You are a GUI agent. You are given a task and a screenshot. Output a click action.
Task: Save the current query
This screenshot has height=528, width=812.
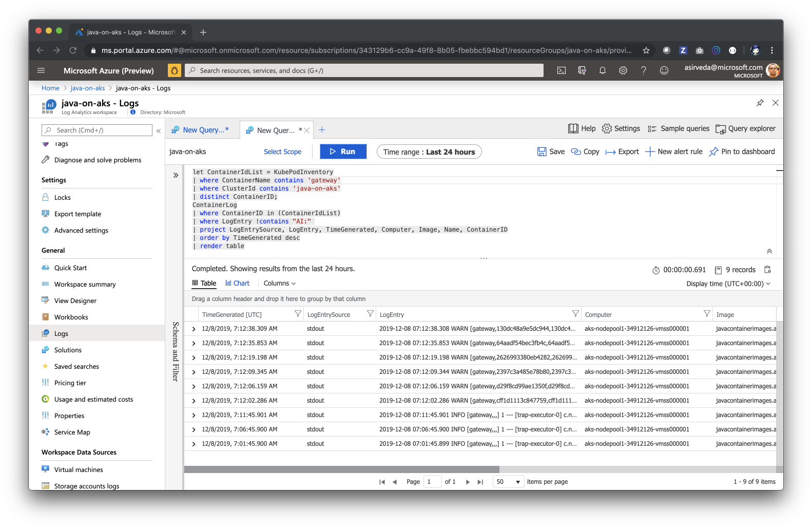point(551,152)
